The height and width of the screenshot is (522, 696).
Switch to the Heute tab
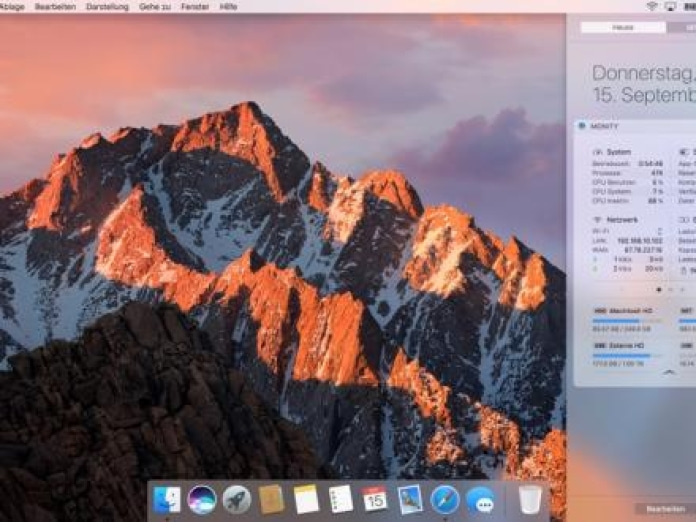[x=623, y=28]
